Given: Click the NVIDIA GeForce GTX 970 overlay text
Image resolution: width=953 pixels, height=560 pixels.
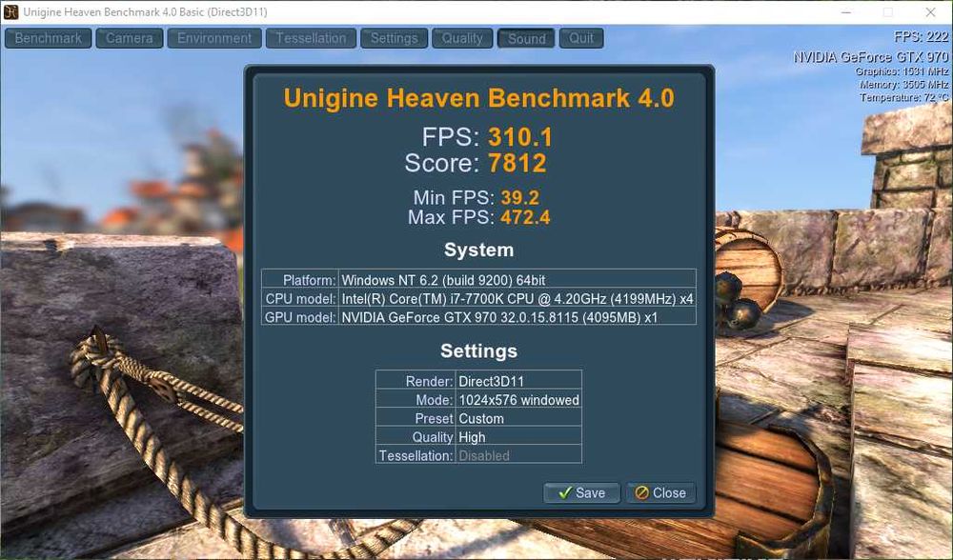Looking at the screenshot, I should 871,57.
